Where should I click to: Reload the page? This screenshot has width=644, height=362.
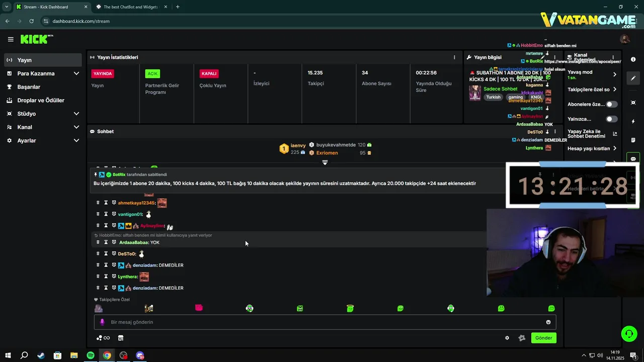[31, 21]
